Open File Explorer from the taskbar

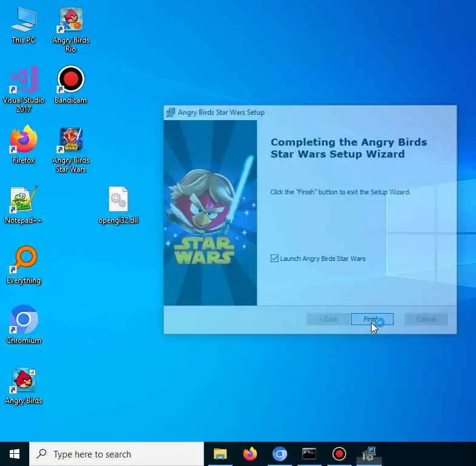[x=220, y=454]
